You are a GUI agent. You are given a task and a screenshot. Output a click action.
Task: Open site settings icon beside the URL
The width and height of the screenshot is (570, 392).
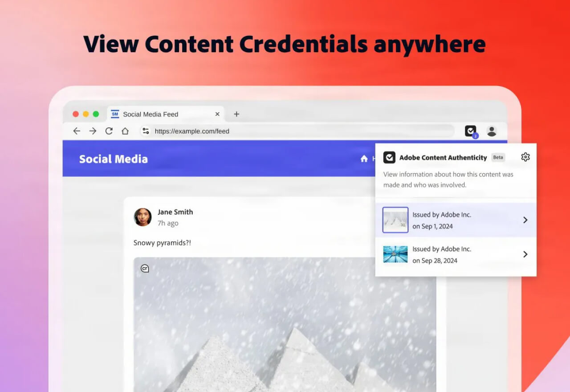[x=145, y=131]
